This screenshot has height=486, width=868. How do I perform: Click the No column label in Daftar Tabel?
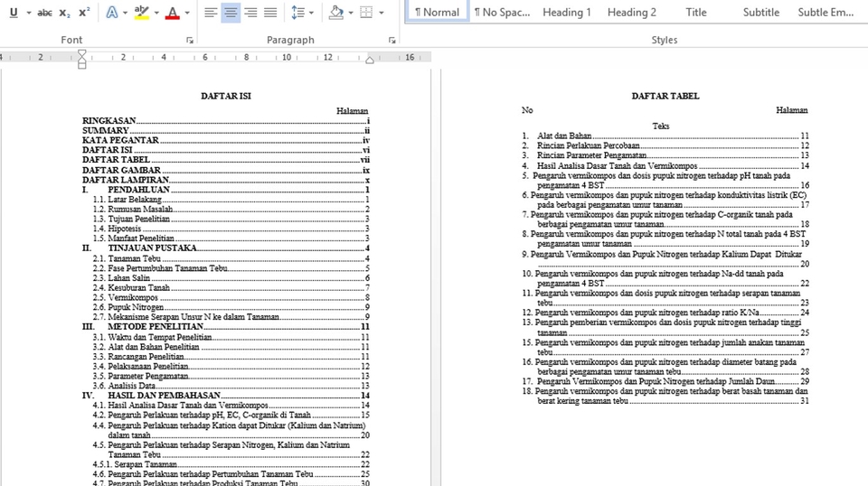click(x=527, y=110)
